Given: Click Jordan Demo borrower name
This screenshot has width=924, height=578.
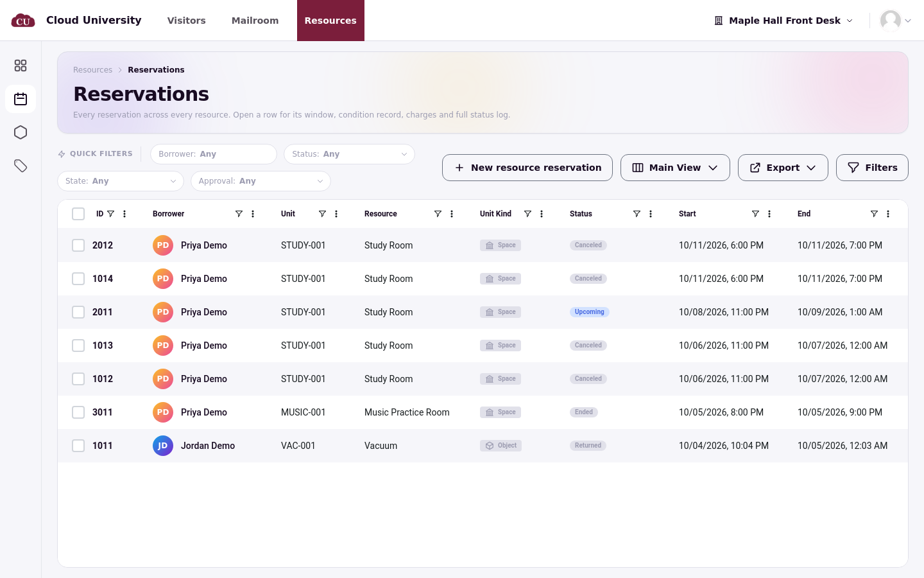Looking at the screenshot, I should (208, 446).
